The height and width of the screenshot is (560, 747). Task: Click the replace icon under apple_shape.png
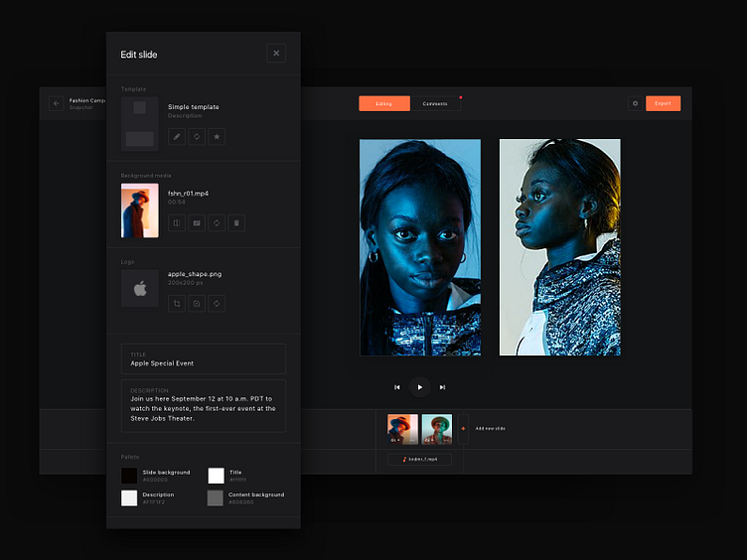tap(217, 304)
